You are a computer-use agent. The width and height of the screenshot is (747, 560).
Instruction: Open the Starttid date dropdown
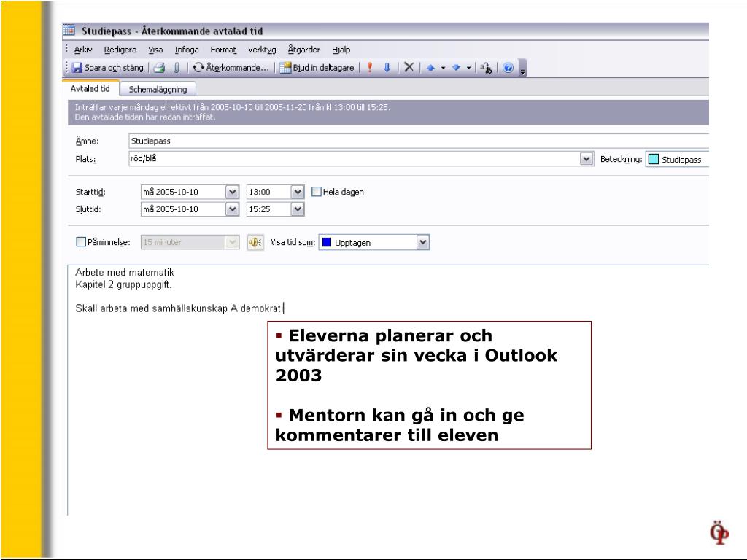[x=232, y=192]
